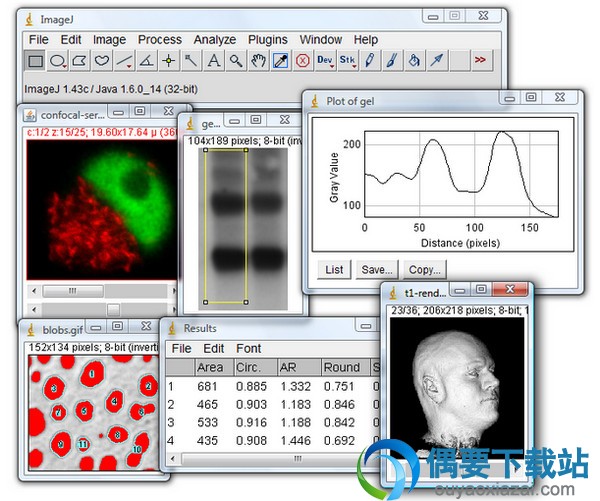Click the rendered head in t1-rend window
Viewport: 600px width, 501px height.
click(x=455, y=388)
